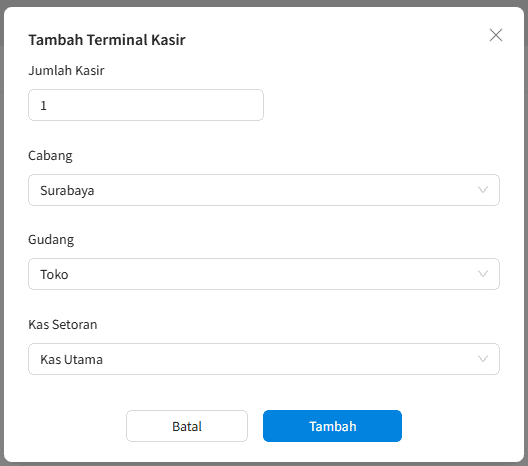Click the Gudang field label
Screen dimensions: 528x466
coord(51,240)
